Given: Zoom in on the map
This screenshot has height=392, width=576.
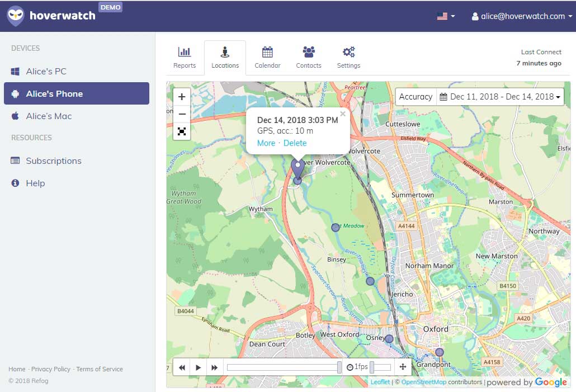Looking at the screenshot, I should 182,97.
